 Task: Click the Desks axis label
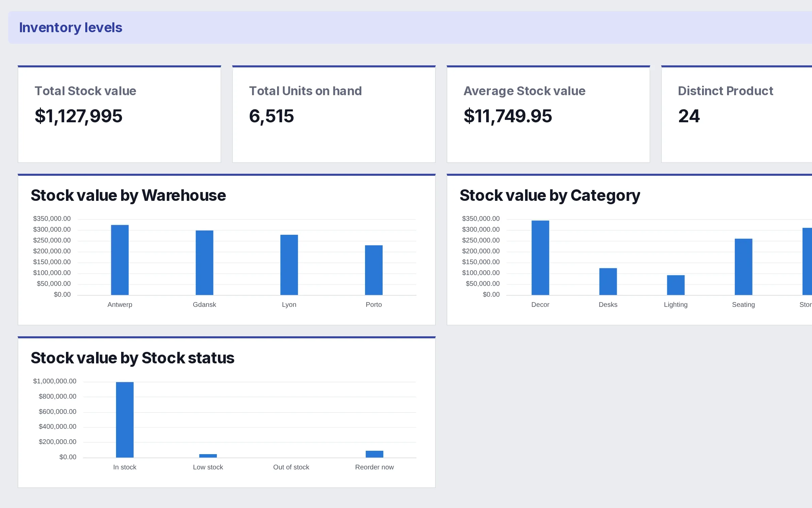pos(608,304)
